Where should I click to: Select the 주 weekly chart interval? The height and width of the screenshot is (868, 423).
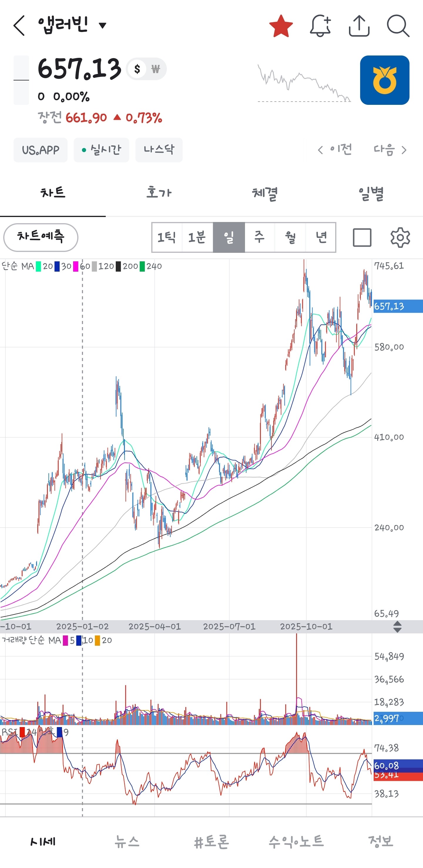260,237
